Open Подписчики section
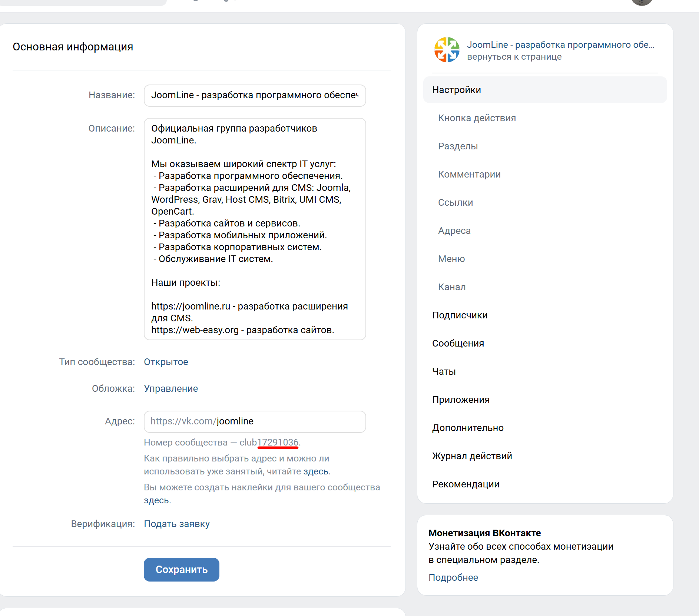699x616 pixels. 460,315
